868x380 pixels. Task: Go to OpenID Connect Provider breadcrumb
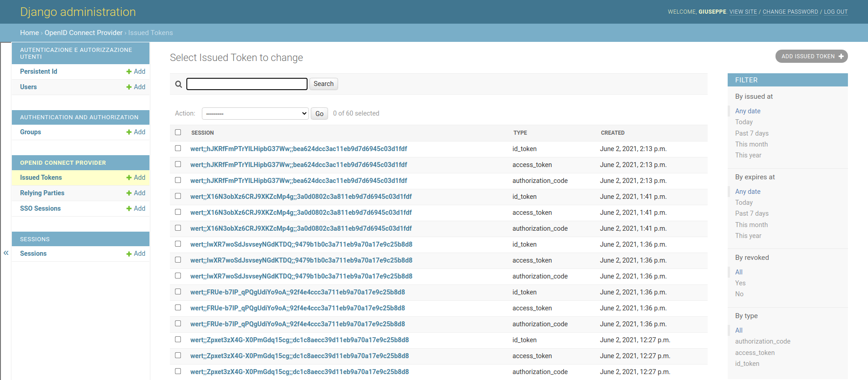pyautogui.click(x=83, y=33)
